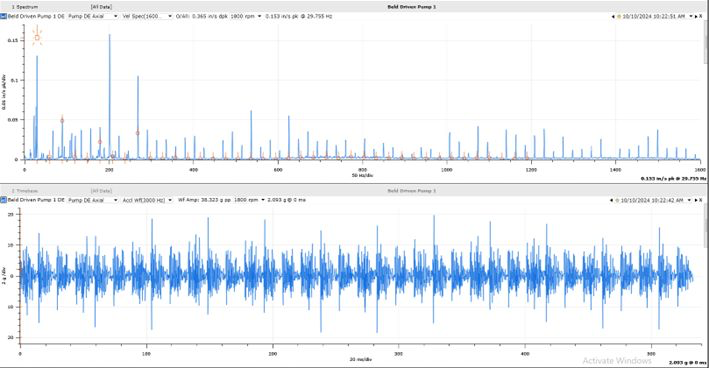709x368 pixels.
Task: Go to the previous sample arrow in the spectrum panel
Action: point(613,16)
